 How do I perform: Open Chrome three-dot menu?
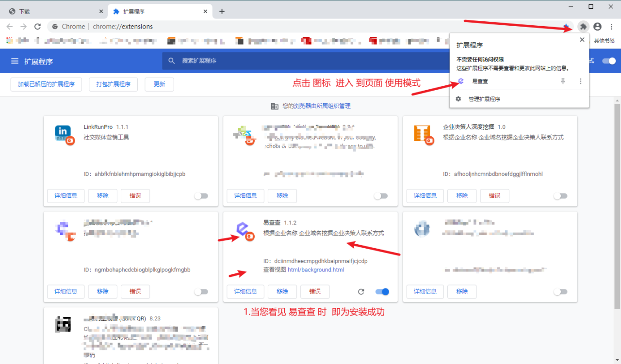(x=612, y=26)
